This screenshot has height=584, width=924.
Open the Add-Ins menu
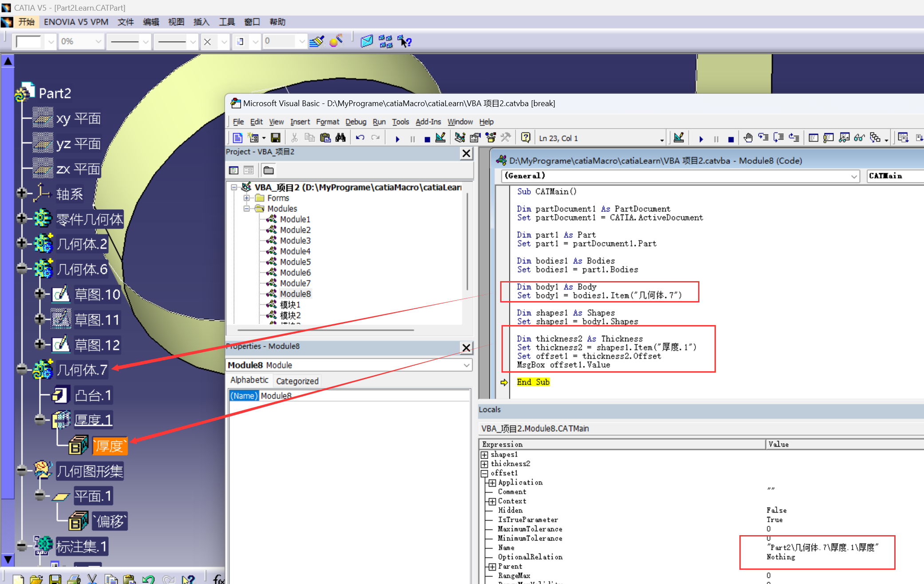coord(428,122)
